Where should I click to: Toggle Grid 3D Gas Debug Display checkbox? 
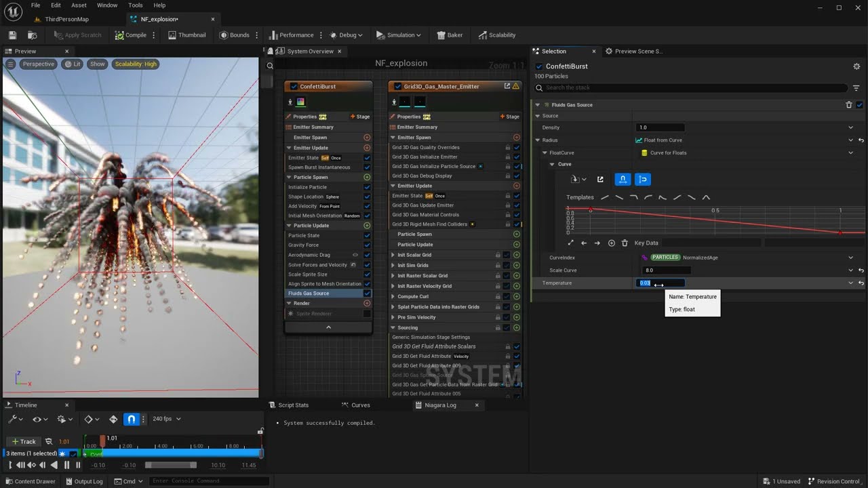pos(517,176)
